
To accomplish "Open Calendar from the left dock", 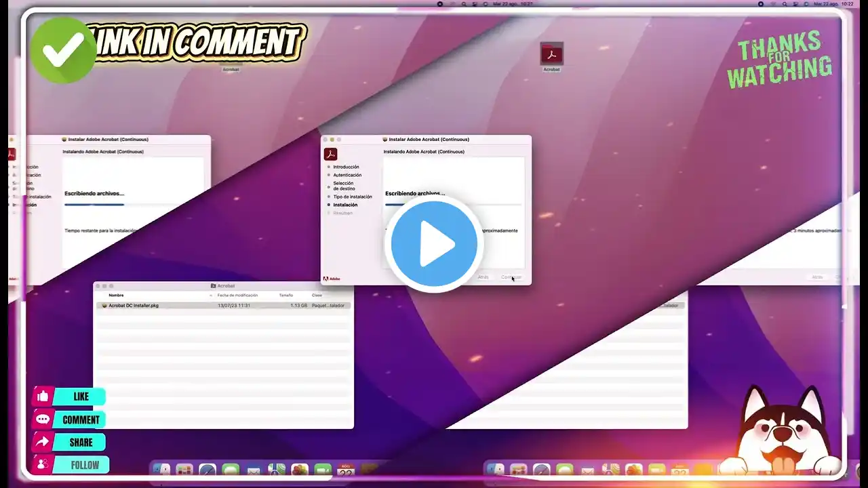I will [346, 470].
